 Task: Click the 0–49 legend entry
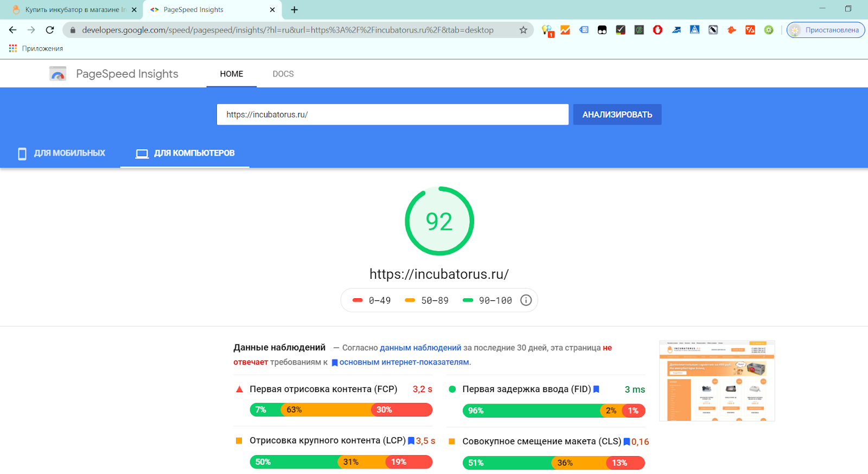click(372, 300)
